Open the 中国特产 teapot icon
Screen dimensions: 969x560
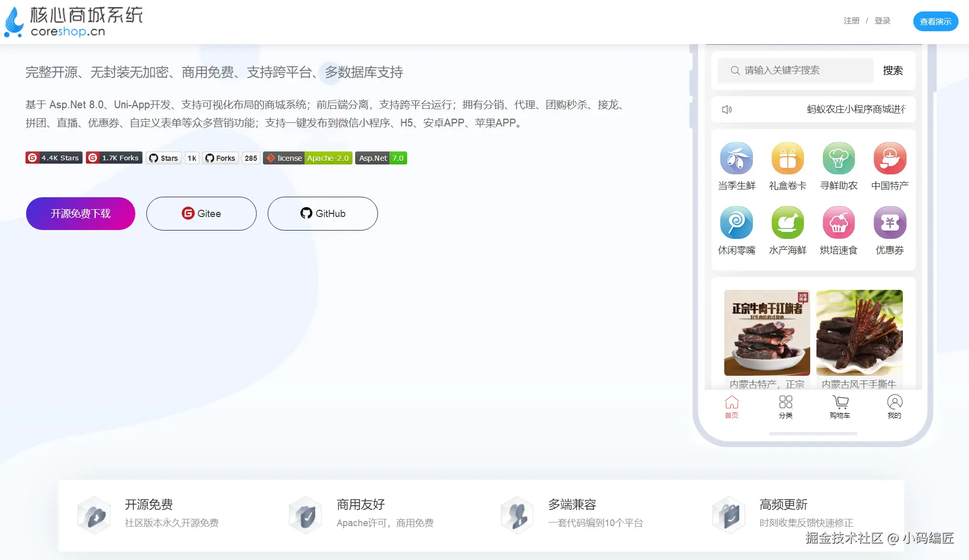890,158
